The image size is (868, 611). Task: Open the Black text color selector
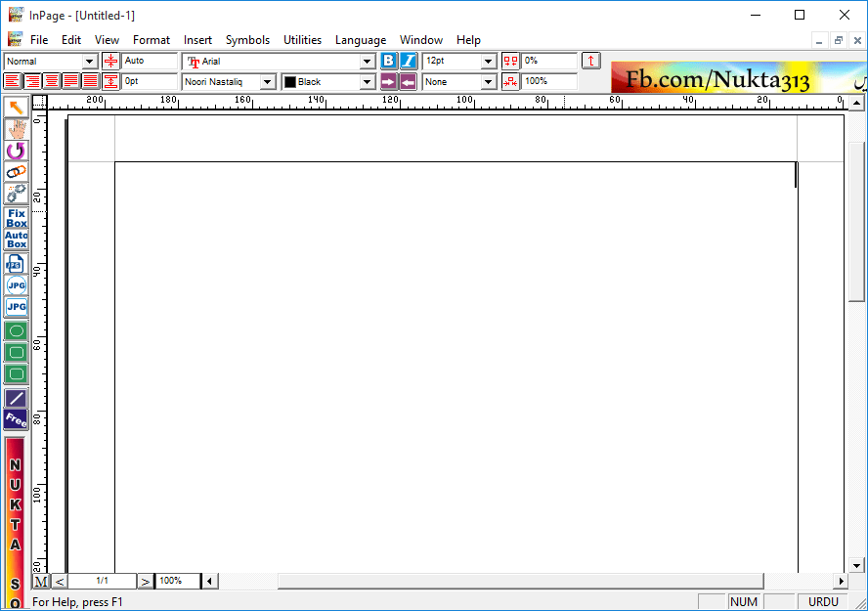coord(368,82)
